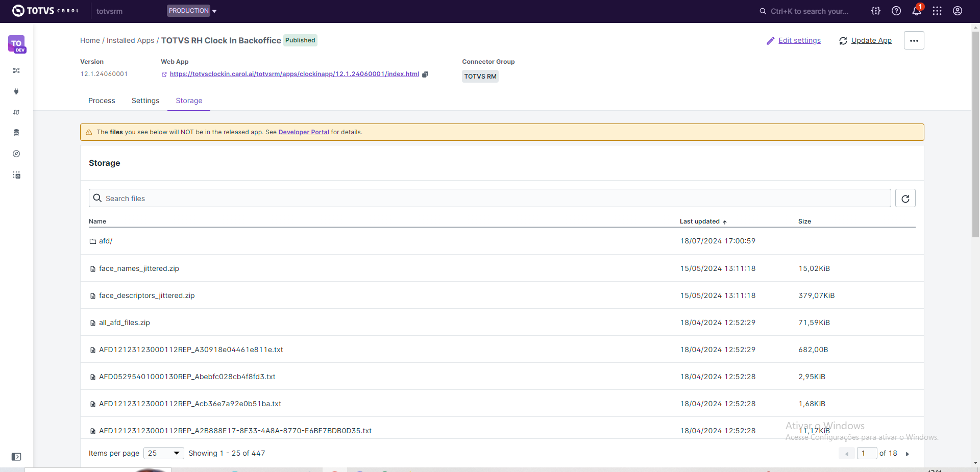The width and height of the screenshot is (980, 472).
Task: Click the vertical page scrollbar
Action: tap(976, 135)
